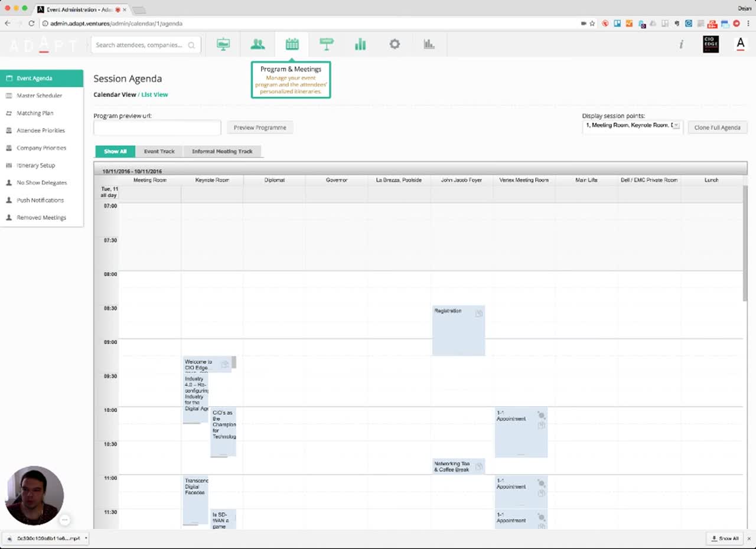Select the Show All track tab
Viewport: 756px width, 549px height.
[115, 152]
